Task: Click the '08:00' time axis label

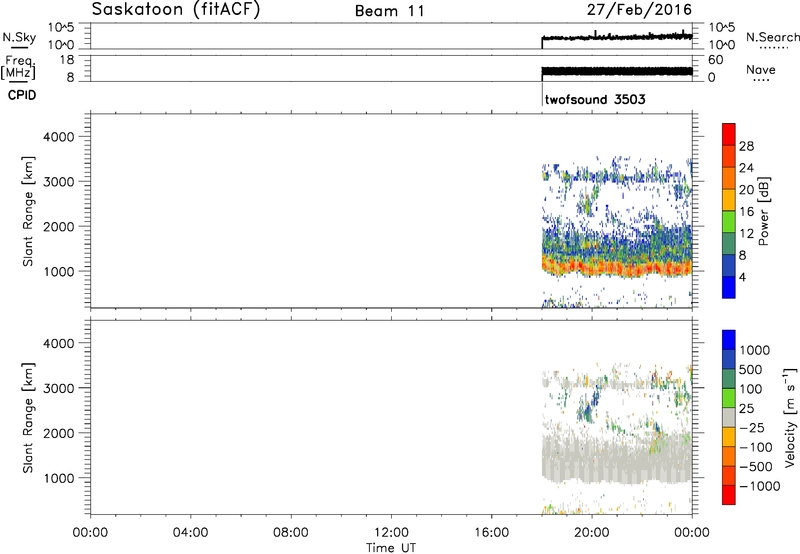Action: [x=290, y=533]
